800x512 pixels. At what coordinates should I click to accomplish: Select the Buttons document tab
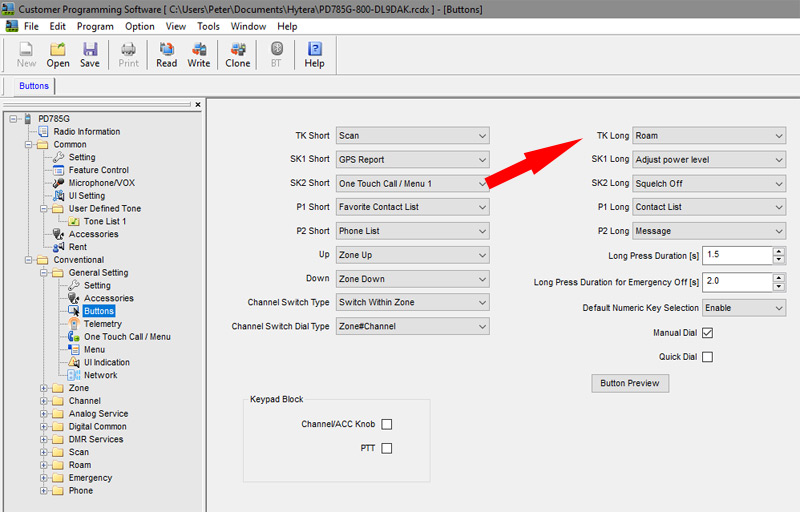[34, 86]
